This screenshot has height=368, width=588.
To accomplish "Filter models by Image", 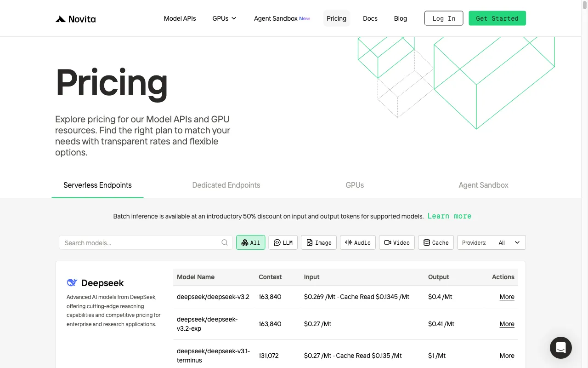I will coord(319,242).
